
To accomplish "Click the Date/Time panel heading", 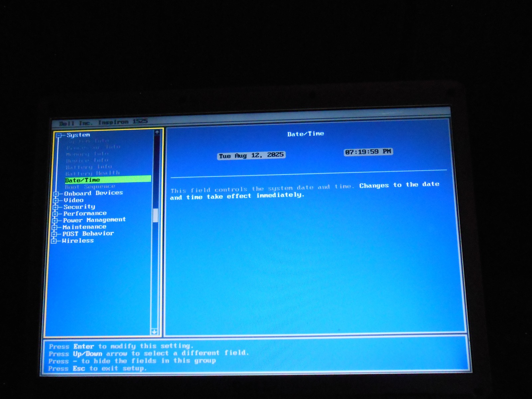I will pos(306,134).
